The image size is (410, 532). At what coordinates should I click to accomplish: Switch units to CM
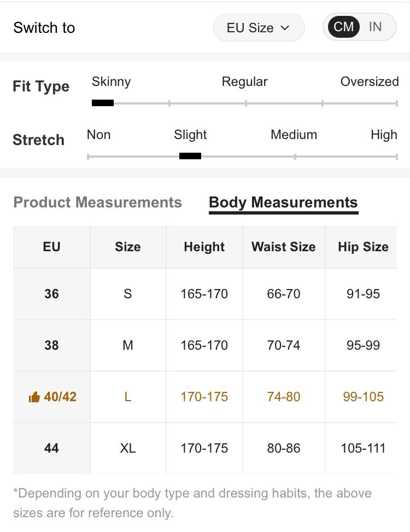pos(343,27)
